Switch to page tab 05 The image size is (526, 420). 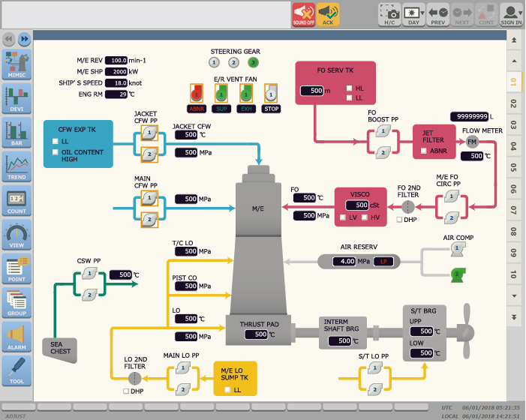[x=514, y=167]
